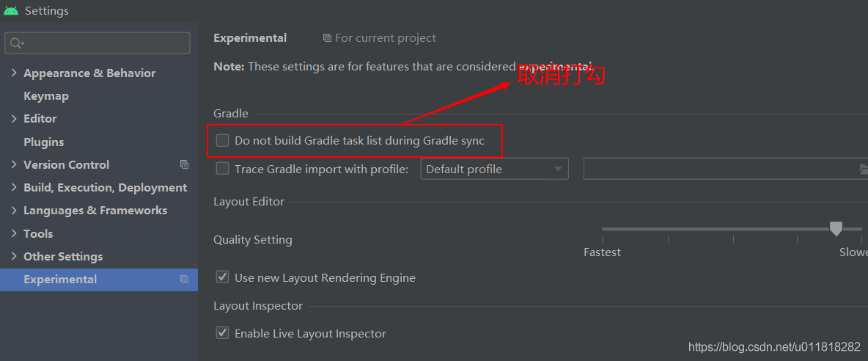Uncheck 'Use new Layout Rendering Engine'
The width and height of the screenshot is (868, 361).
[x=223, y=277]
